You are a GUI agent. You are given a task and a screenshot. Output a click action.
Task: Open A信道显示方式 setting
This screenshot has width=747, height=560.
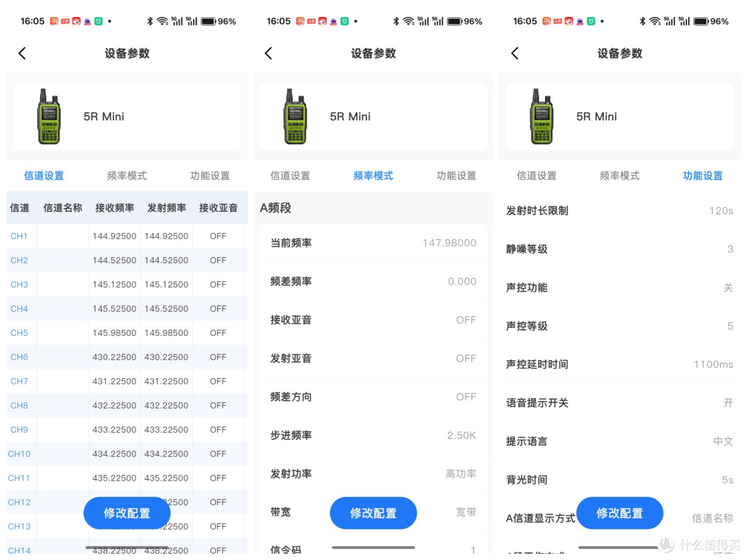[x=619, y=518]
